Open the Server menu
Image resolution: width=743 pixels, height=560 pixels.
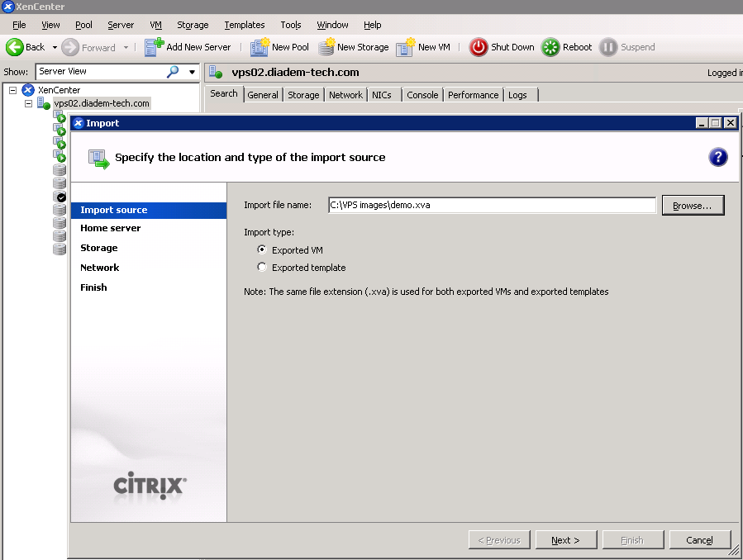tap(121, 25)
